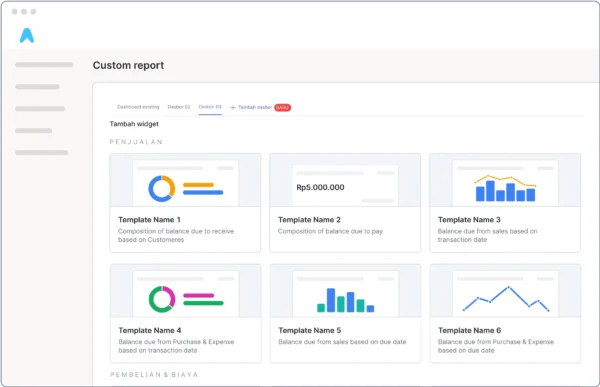The width and height of the screenshot is (600, 387).
Task: Click "Composition of balance due to pay" description
Action: tap(330, 231)
